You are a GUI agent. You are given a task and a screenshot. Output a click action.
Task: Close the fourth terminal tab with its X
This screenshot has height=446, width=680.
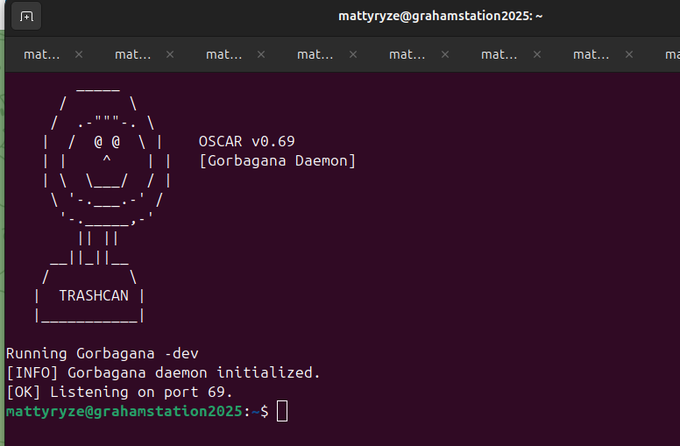coord(353,55)
